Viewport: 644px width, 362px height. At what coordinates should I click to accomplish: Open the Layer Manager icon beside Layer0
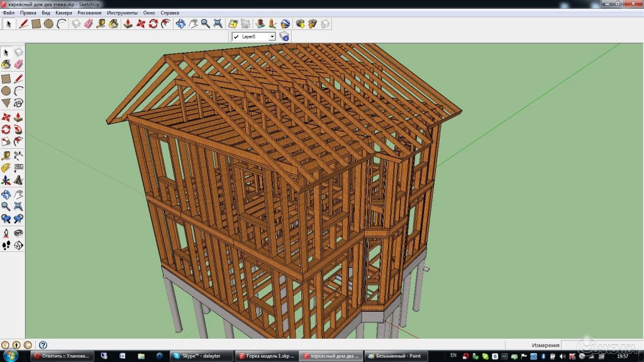tap(284, 37)
